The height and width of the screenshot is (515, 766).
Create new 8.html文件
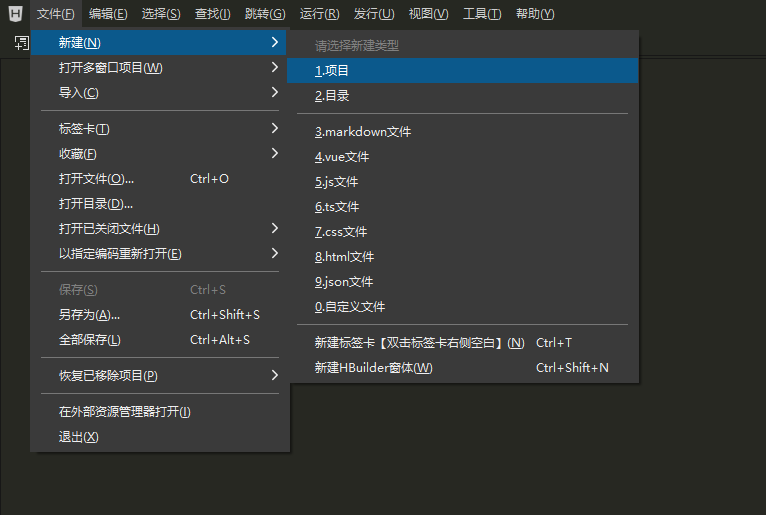(463, 256)
